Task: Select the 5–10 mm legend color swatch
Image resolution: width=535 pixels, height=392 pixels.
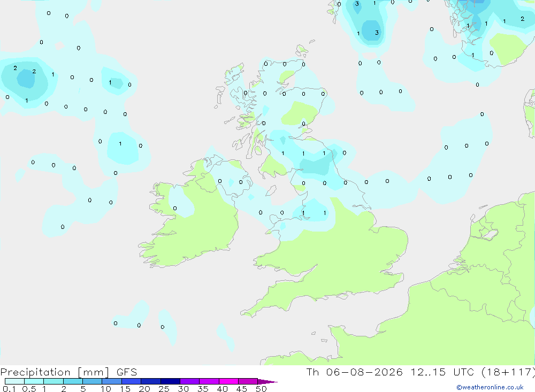Action: tap(92, 381)
